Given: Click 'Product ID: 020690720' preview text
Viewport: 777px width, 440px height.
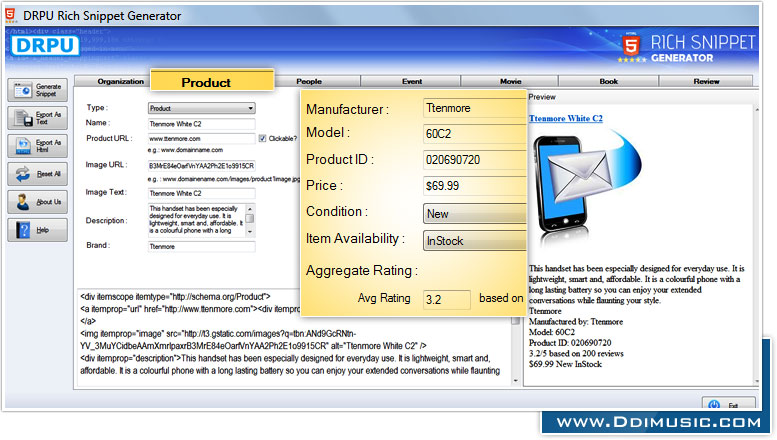Looking at the screenshot, I should [570, 343].
